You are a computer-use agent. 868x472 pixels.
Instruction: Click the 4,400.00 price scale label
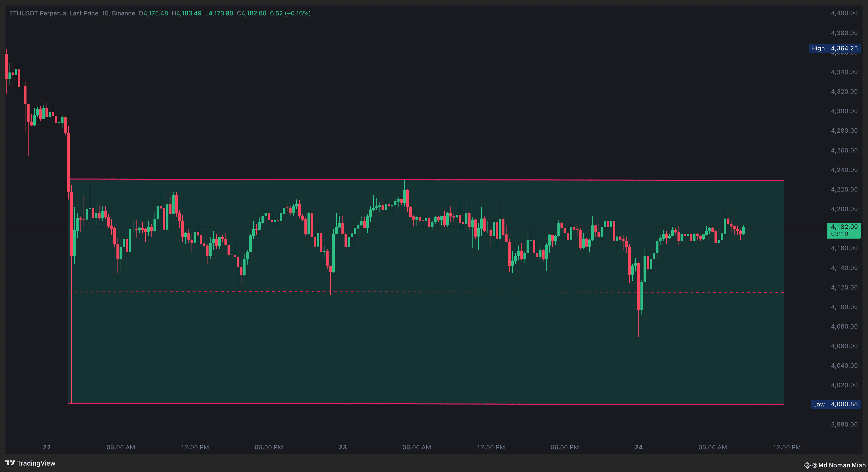pos(844,13)
